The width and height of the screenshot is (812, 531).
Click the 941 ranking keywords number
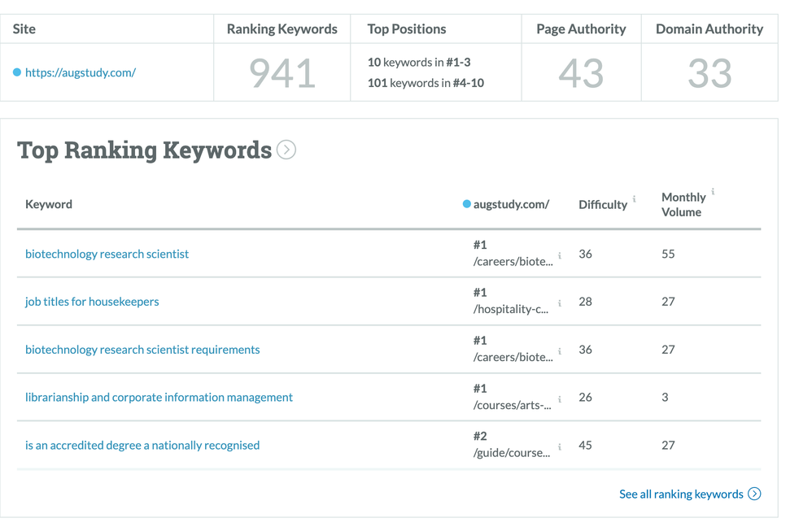(282, 73)
